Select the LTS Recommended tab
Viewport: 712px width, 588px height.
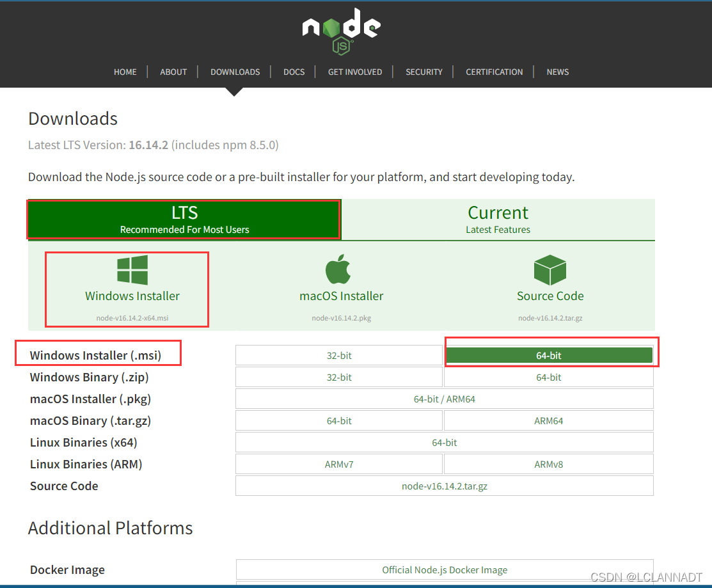[184, 219]
